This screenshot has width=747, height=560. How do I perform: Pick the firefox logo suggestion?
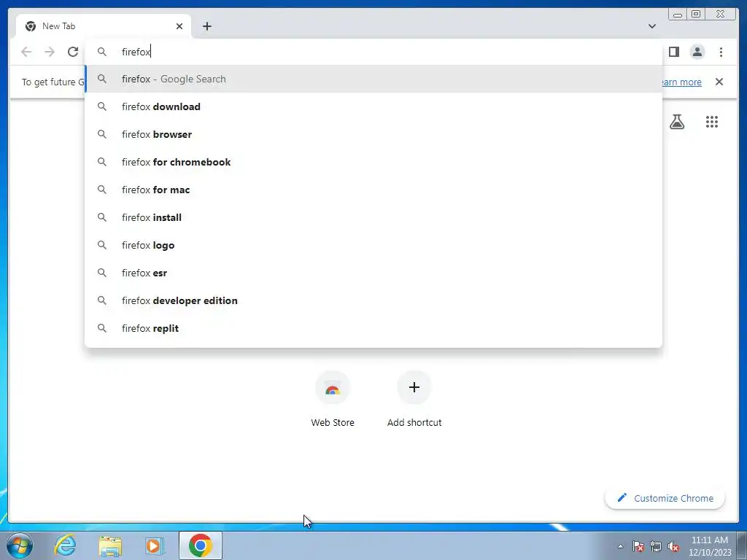click(373, 245)
